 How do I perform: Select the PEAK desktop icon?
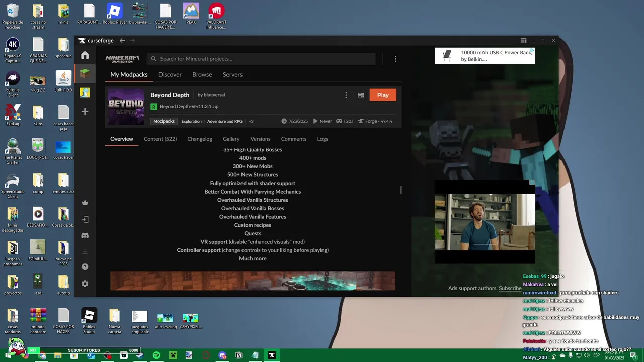pyautogui.click(x=191, y=14)
